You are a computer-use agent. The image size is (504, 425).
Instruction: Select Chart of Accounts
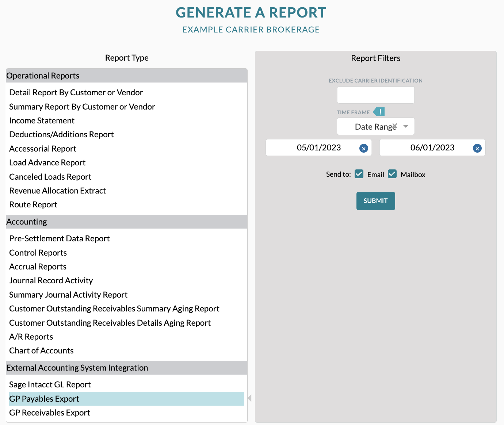pos(127,351)
